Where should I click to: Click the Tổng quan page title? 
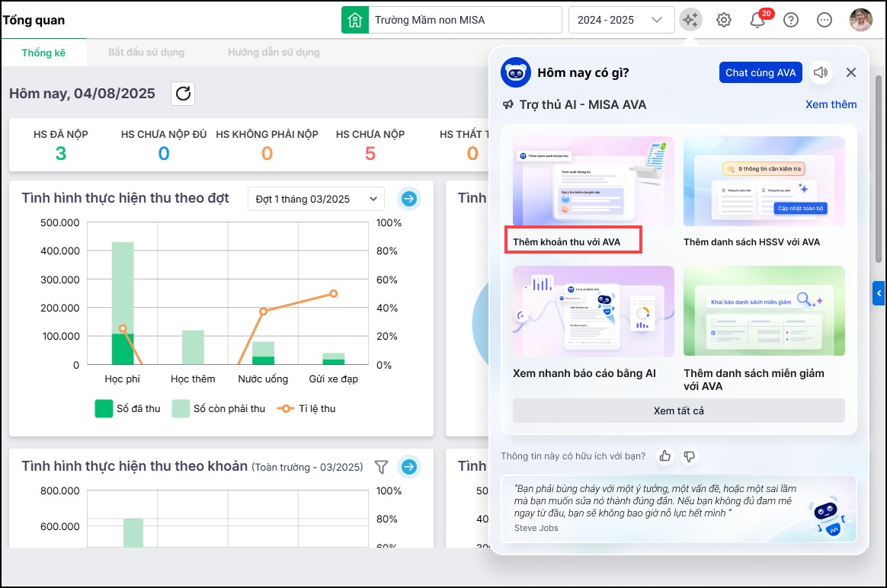tap(34, 21)
